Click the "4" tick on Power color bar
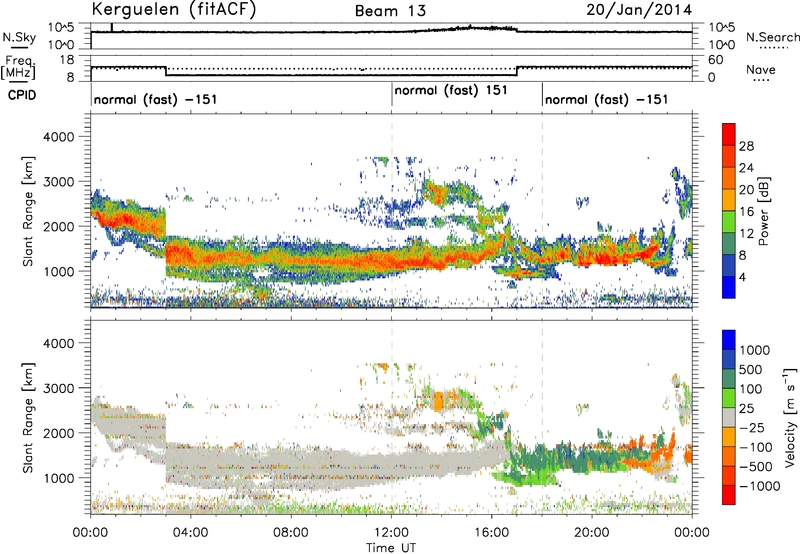The image size is (800, 554). coord(743,277)
